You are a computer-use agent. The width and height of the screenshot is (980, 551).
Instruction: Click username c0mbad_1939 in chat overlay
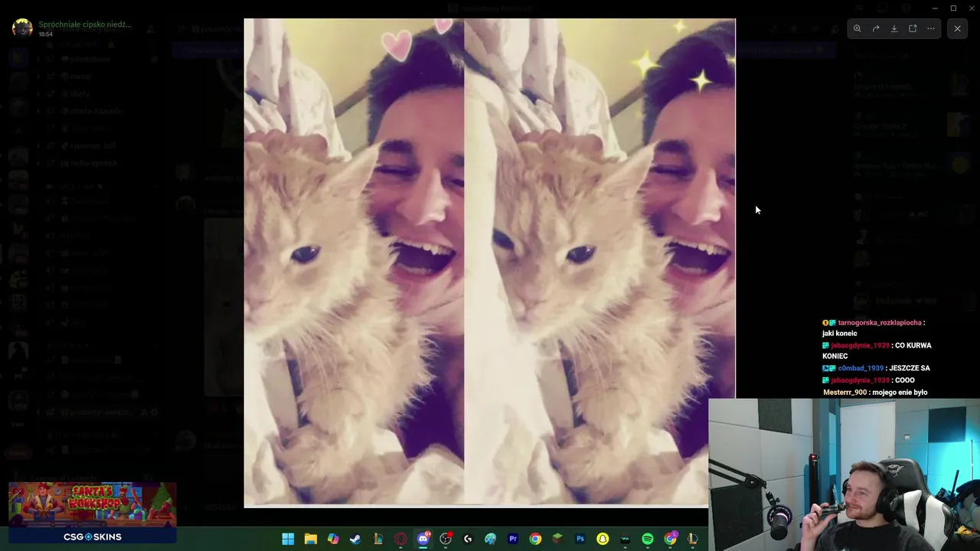861,368
